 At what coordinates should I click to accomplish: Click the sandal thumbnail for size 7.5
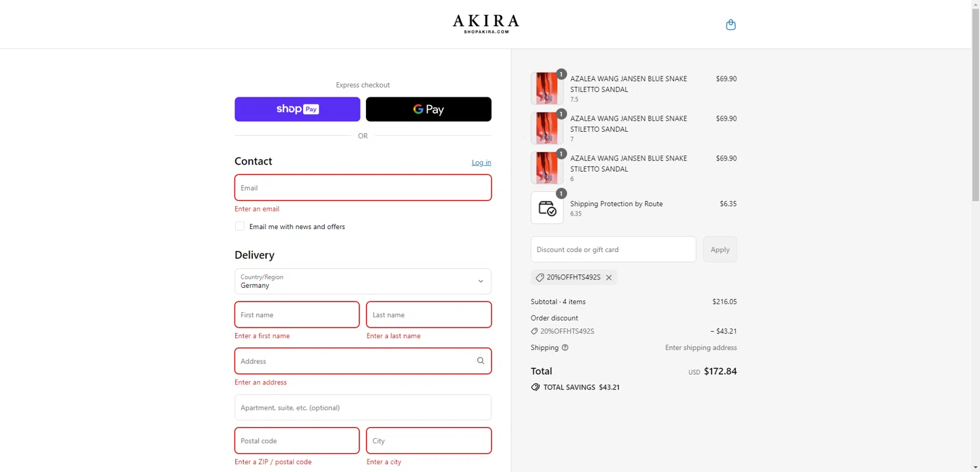tap(547, 88)
